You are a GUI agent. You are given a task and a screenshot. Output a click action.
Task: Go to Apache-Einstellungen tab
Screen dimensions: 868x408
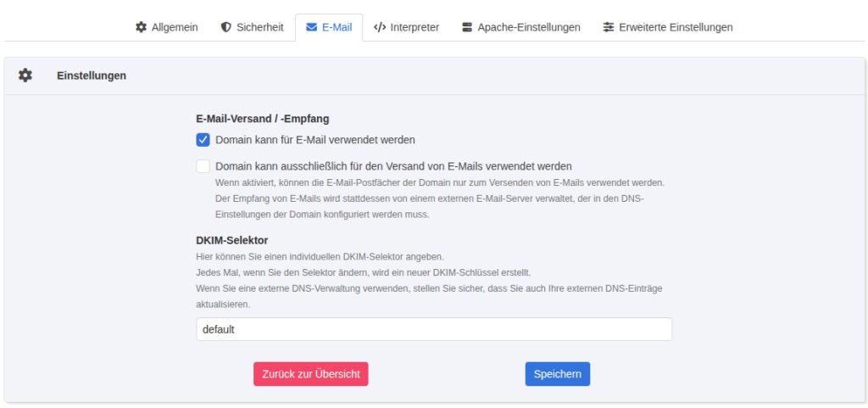tap(521, 27)
